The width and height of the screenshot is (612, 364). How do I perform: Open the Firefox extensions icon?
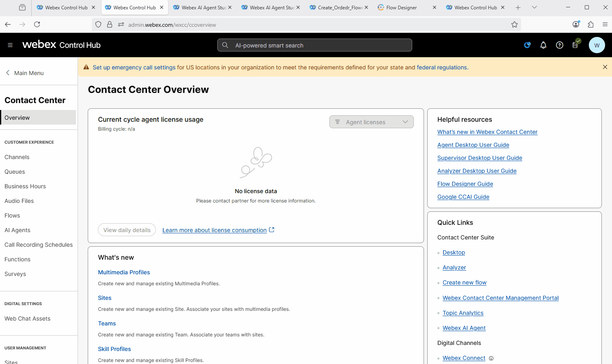click(590, 24)
